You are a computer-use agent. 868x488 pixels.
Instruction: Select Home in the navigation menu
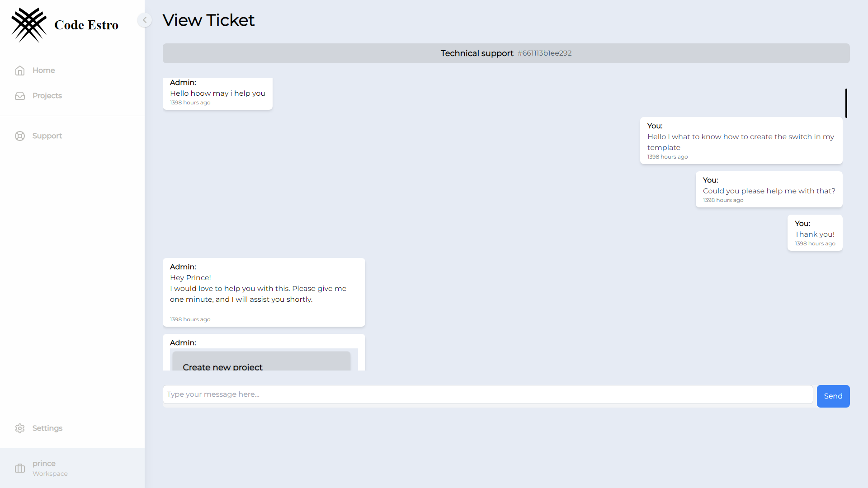click(x=43, y=70)
